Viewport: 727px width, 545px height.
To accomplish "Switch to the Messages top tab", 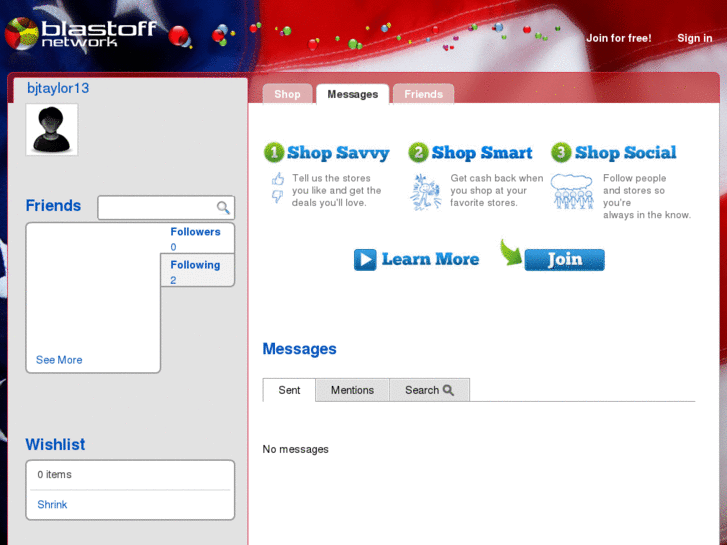I will 352,94.
